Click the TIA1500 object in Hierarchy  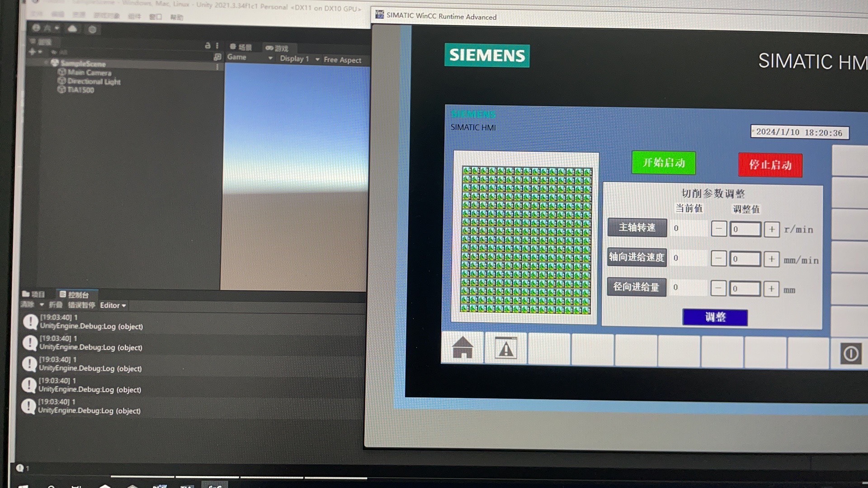[x=80, y=90]
